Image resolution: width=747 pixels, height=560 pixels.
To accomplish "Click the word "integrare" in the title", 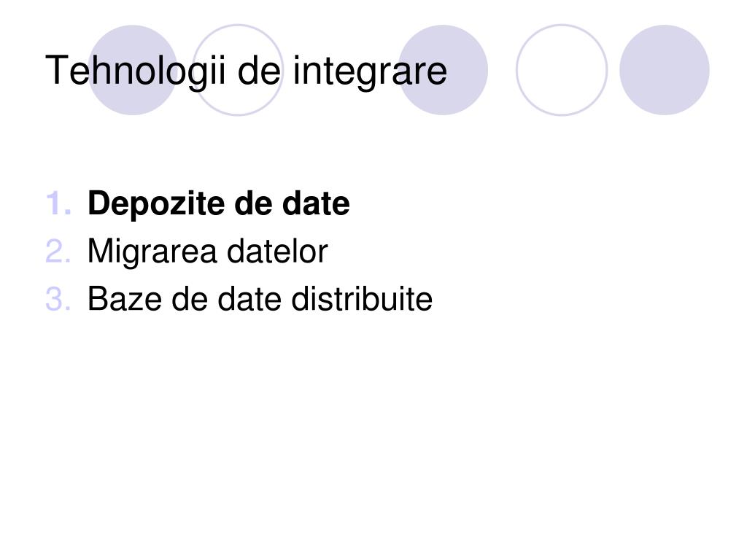I will [370, 71].
